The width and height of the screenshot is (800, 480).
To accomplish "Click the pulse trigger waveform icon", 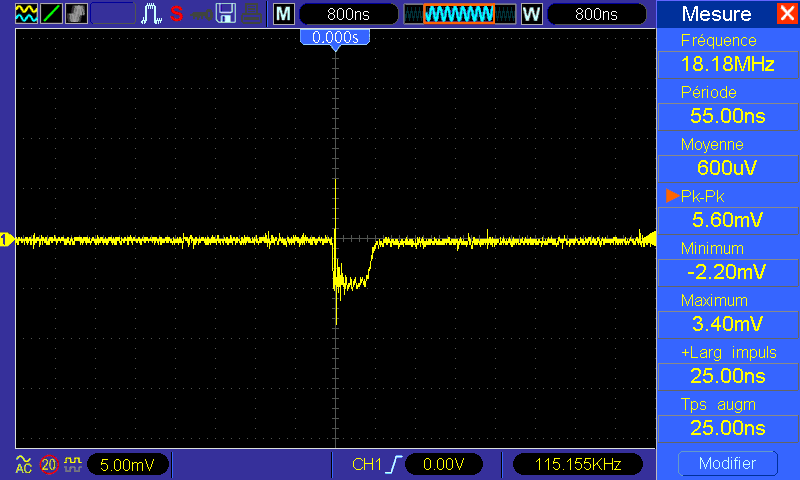I will click(x=153, y=14).
